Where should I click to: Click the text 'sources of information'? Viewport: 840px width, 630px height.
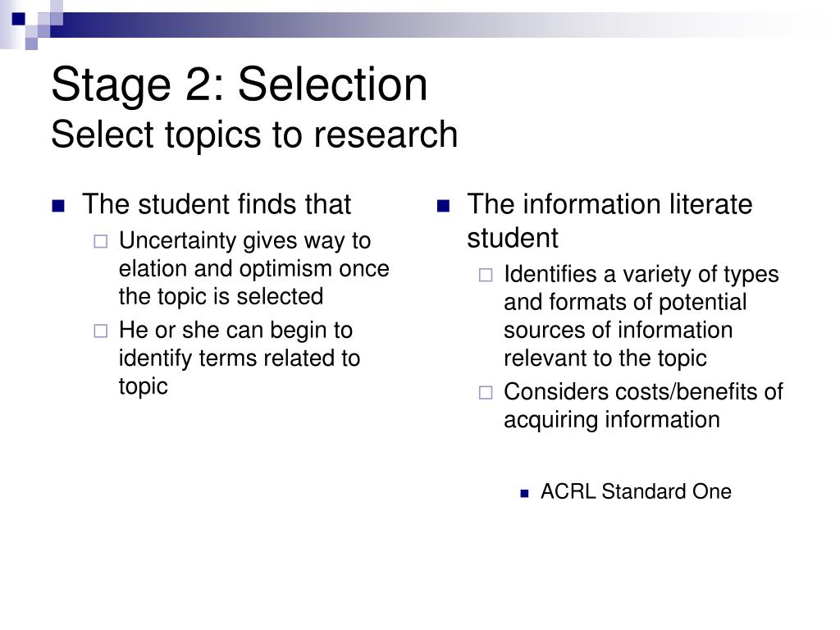tap(619, 330)
